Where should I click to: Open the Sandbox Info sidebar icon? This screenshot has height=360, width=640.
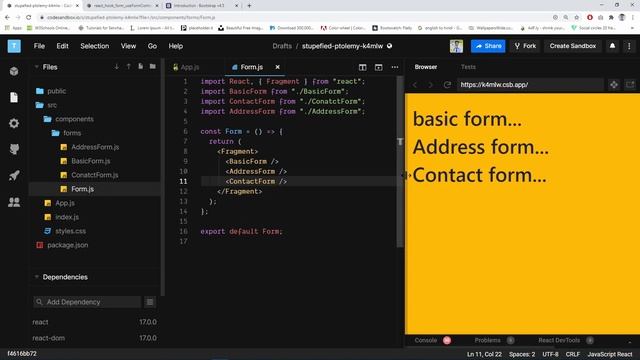14,71
